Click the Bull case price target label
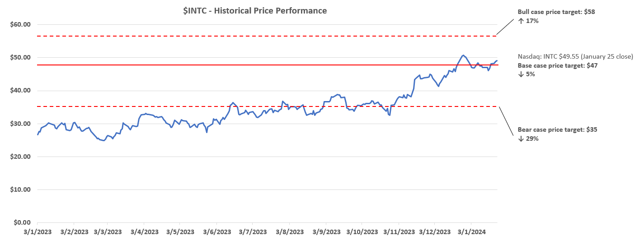This screenshot has width=644, height=240. (x=556, y=12)
